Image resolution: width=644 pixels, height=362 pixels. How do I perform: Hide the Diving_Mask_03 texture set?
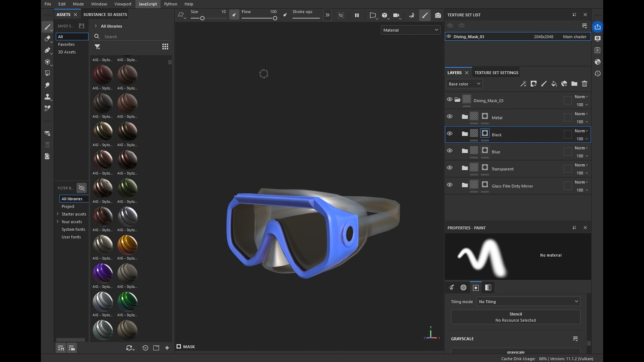(449, 36)
